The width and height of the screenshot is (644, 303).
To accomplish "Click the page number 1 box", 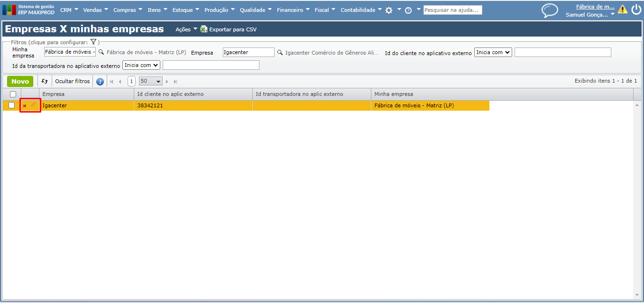I will click(132, 81).
